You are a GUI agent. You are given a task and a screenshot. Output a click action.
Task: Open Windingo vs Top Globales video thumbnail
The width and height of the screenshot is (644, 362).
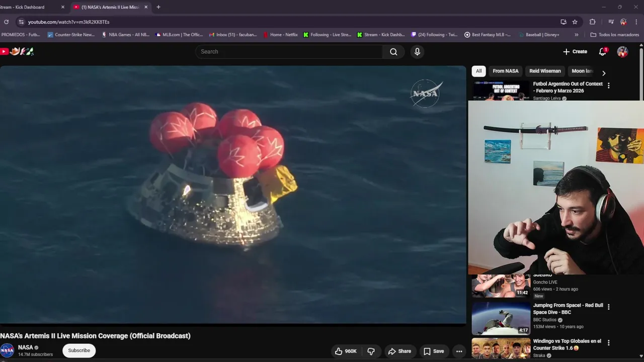click(x=501, y=348)
